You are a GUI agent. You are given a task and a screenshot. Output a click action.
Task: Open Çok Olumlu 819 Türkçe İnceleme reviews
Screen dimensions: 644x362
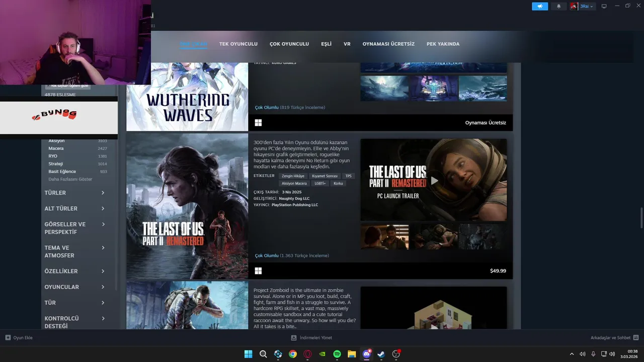click(x=290, y=108)
